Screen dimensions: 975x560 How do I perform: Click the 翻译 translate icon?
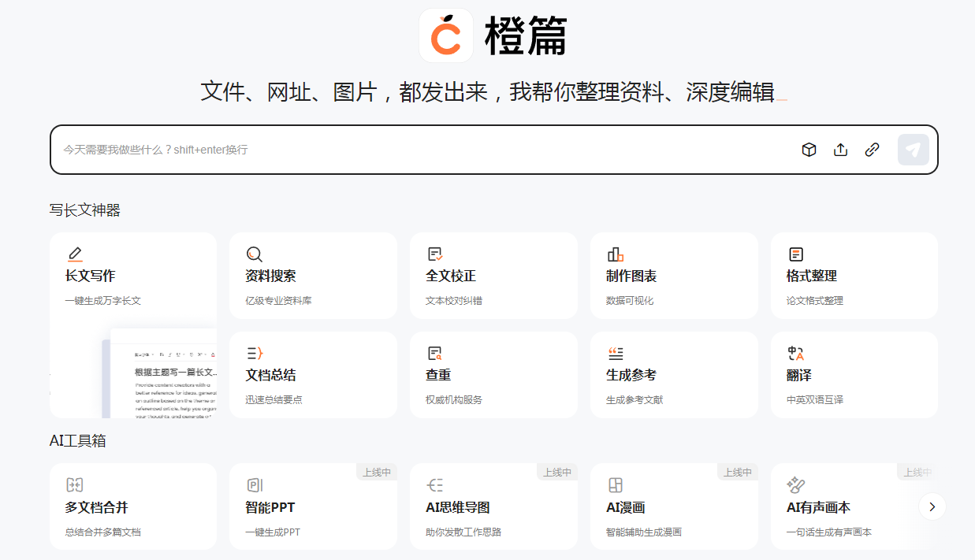[795, 354]
